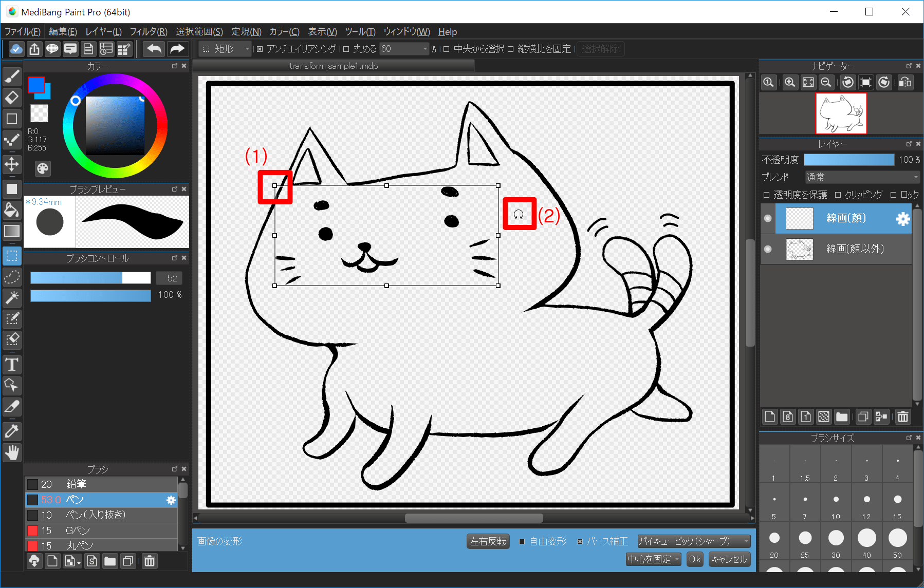
Task: Open settings for the 線画(顔) layer gear
Action: (902, 218)
